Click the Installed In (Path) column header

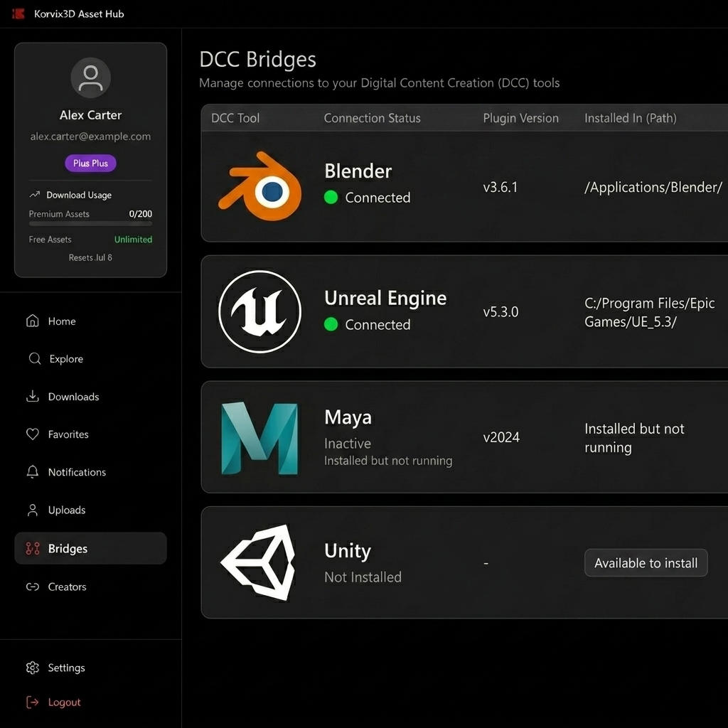pos(631,118)
